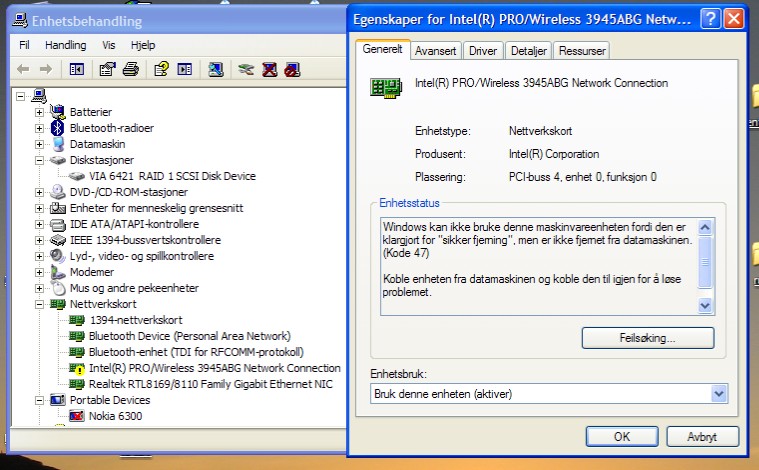Click OK in the properties dialog
This screenshot has height=470, width=759.
coord(622,437)
